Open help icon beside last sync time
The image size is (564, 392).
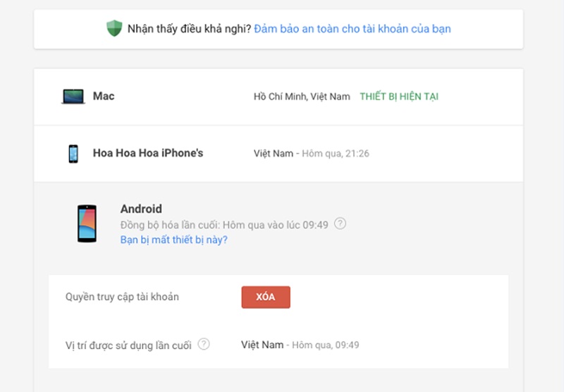tap(340, 223)
